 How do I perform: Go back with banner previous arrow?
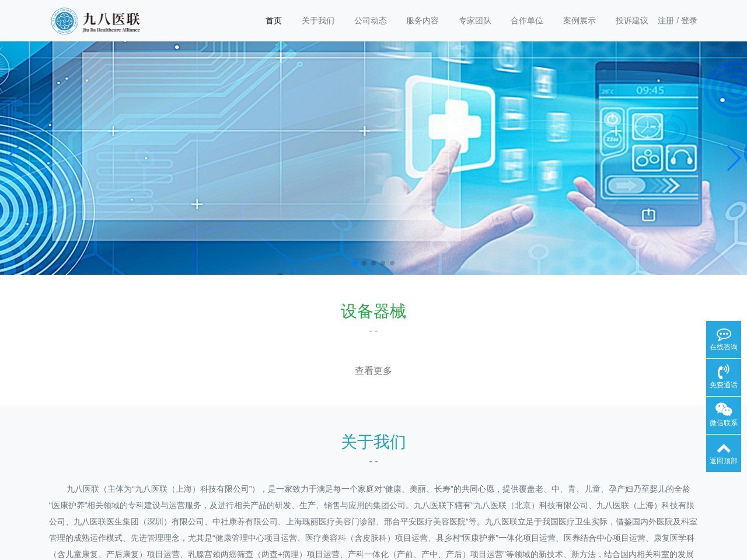[13, 158]
